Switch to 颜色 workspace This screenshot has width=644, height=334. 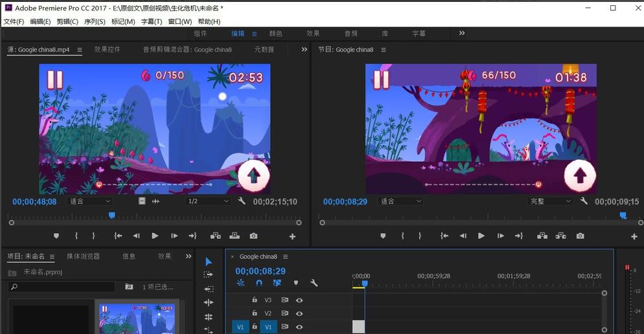pyautogui.click(x=275, y=34)
